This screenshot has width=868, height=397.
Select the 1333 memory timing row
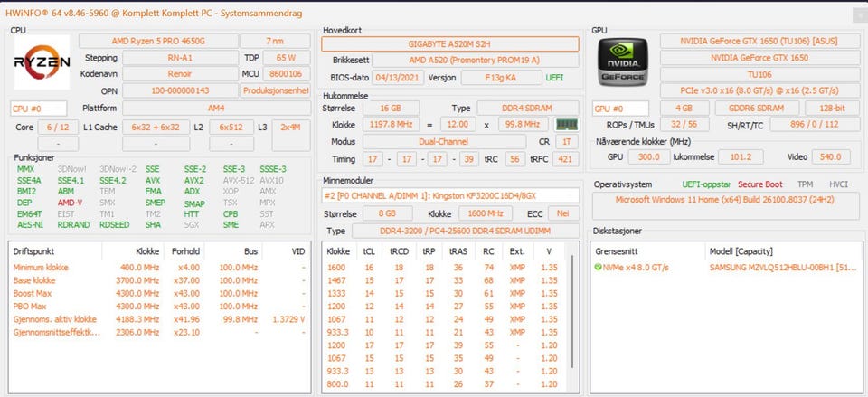445,294
